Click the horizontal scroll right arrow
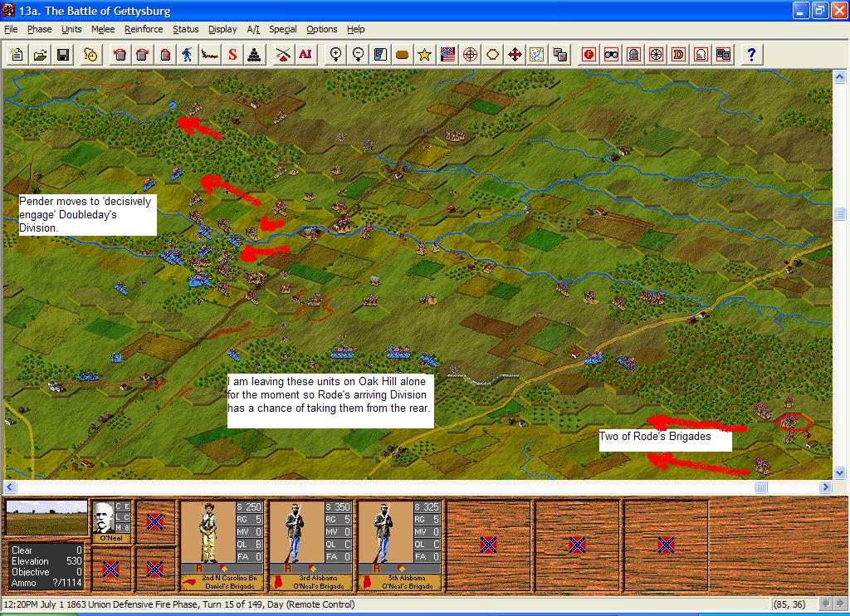Image resolution: width=850 pixels, height=616 pixels. [x=825, y=487]
